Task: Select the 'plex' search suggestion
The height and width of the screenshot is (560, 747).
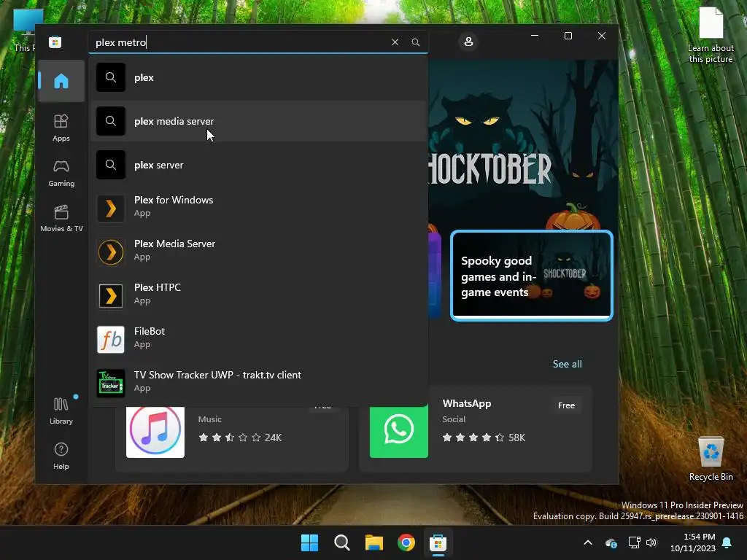Action: (x=258, y=77)
